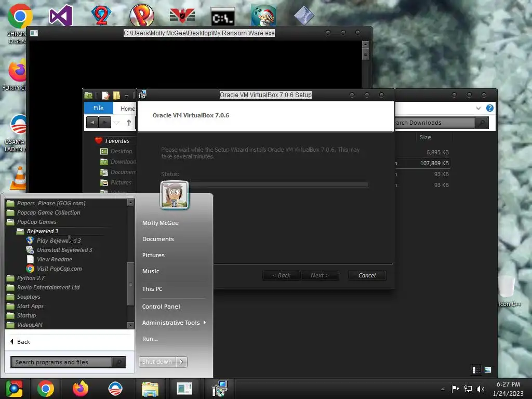Collapse the Bejeweled 3 folder

[43, 231]
